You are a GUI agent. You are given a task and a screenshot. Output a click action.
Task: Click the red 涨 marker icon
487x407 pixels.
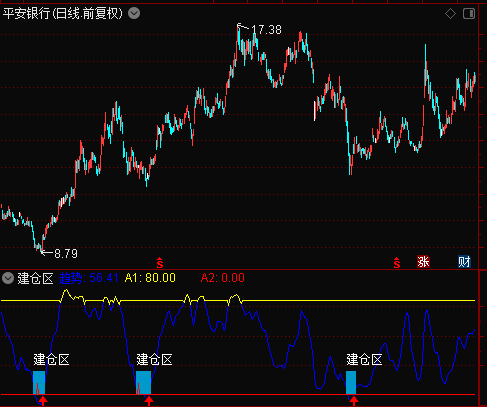423,262
